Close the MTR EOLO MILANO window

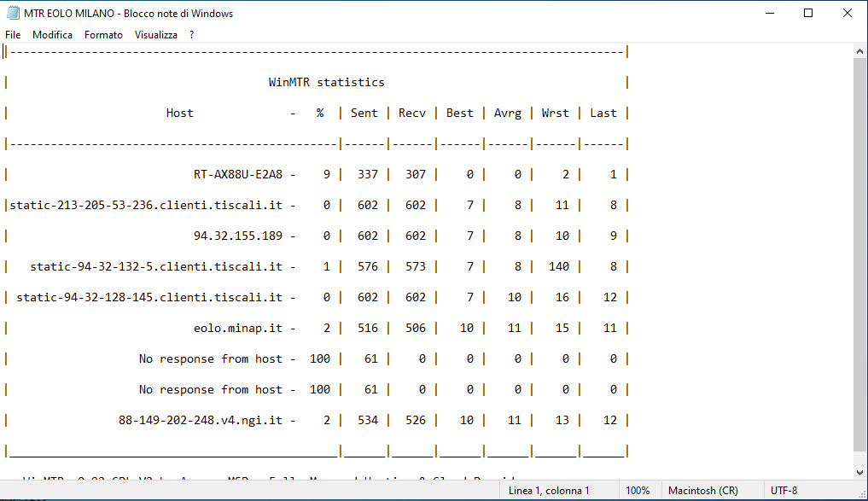click(x=848, y=13)
